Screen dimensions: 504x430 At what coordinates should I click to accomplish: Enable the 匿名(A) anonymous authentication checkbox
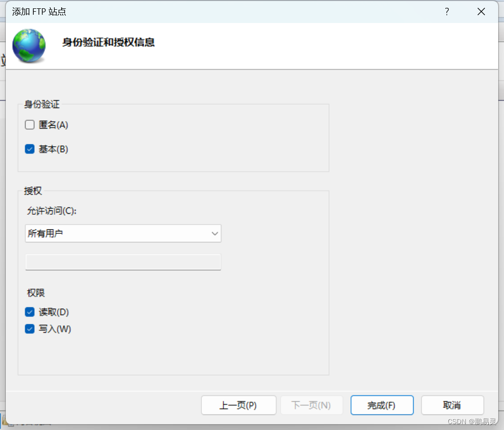point(29,125)
